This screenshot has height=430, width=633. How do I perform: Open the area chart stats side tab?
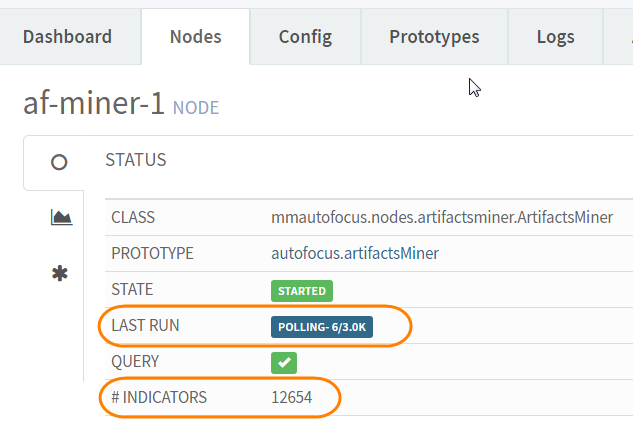pos(61,217)
